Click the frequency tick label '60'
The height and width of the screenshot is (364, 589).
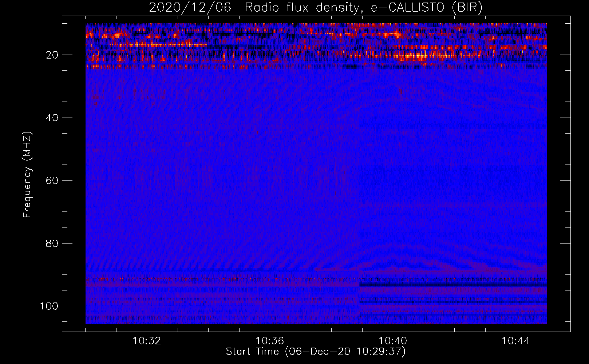coord(52,181)
